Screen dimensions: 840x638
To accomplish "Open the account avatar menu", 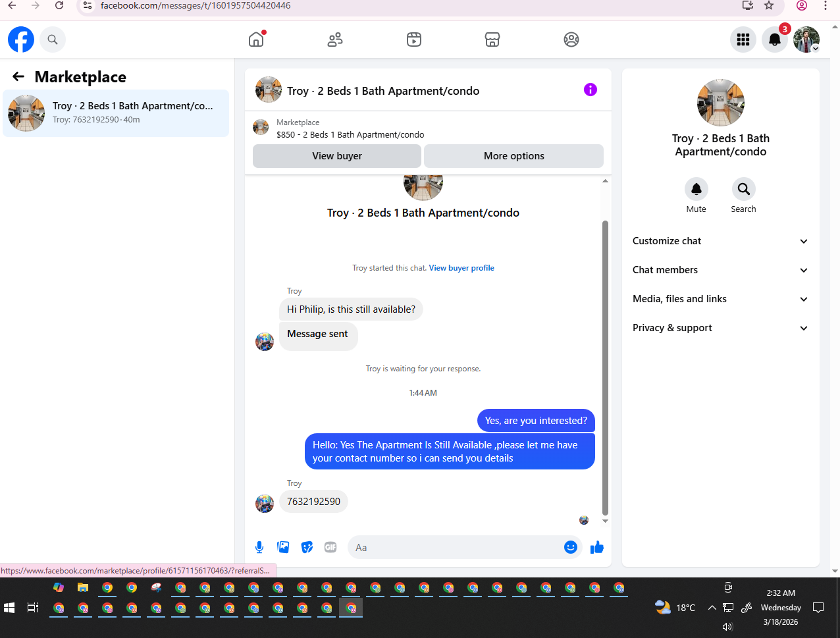I will [x=806, y=40].
